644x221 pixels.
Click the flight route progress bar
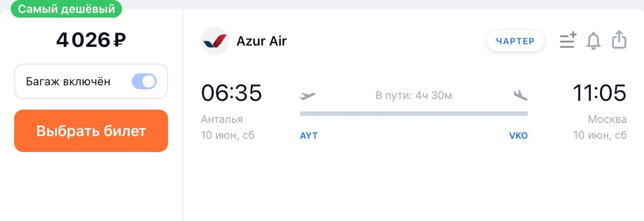[414, 114]
